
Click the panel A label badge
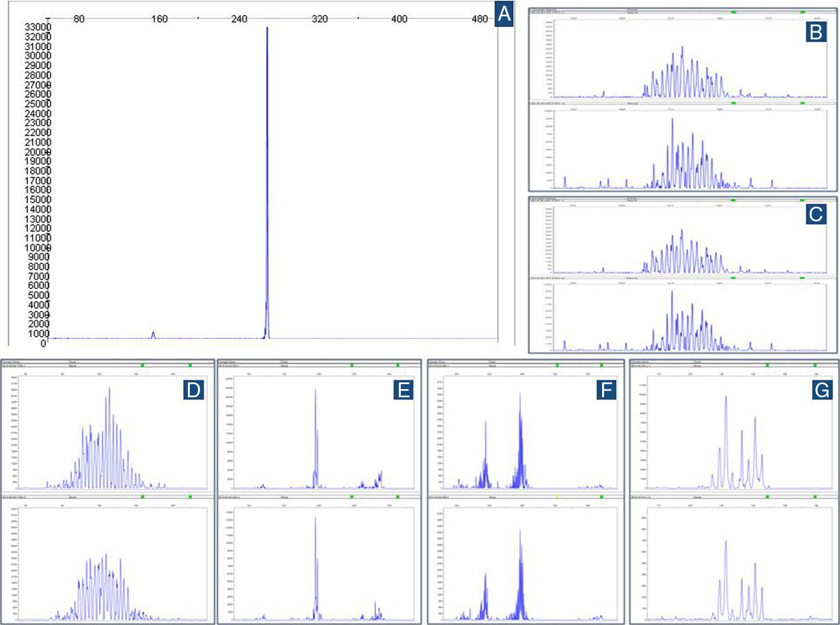pyautogui.click(x=504, y=14)
